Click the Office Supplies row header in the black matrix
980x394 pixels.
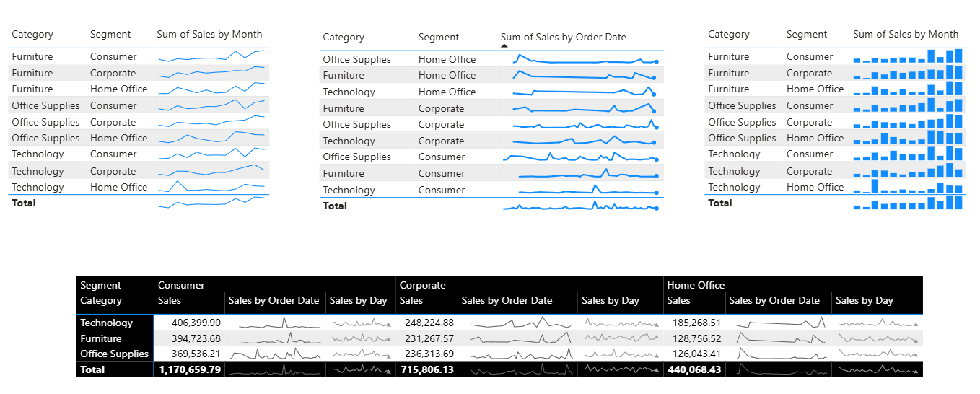point(115,354)
